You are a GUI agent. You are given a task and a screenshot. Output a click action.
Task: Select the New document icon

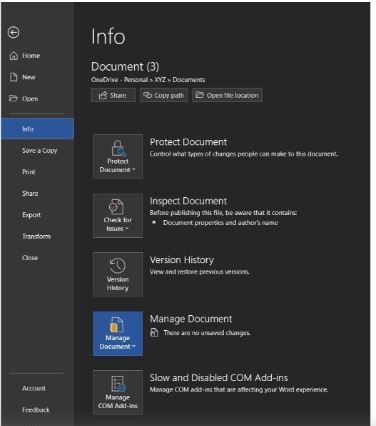point(14,77)
